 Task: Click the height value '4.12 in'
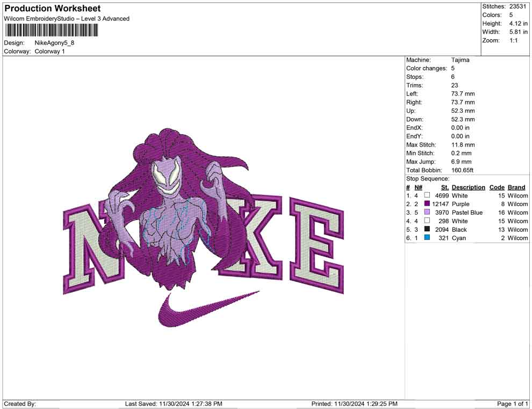518,24
